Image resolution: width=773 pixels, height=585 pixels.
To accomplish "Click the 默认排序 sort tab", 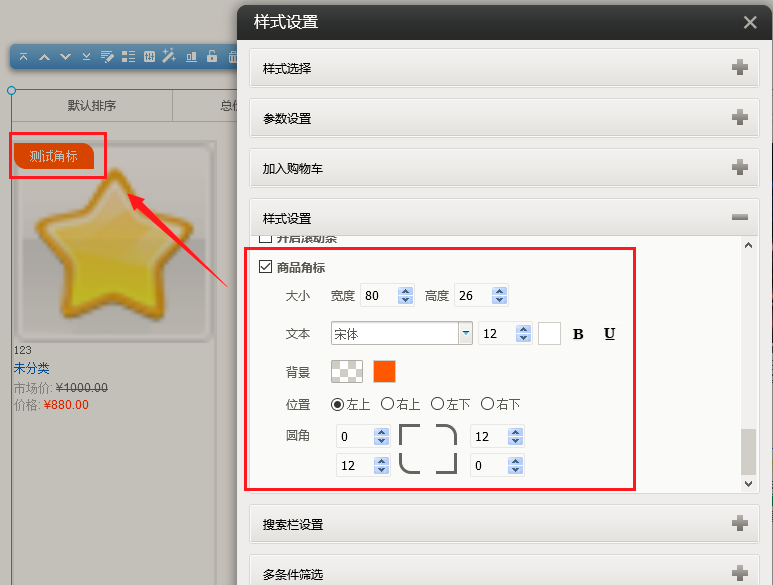I will tap(92, 105).
